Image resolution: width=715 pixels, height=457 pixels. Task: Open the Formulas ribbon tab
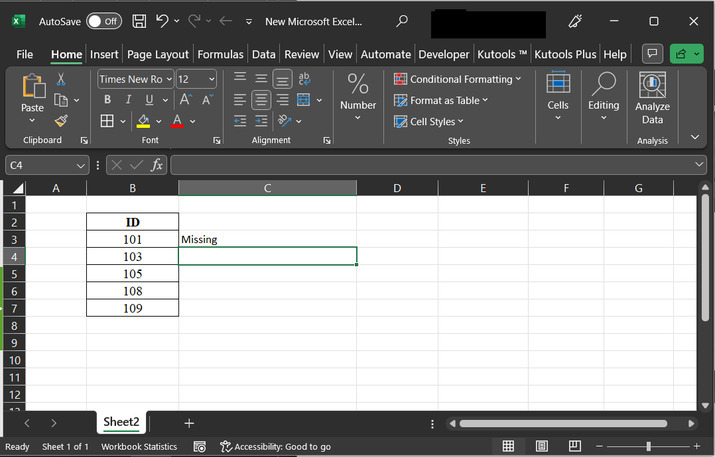click(x=220, y=54)
